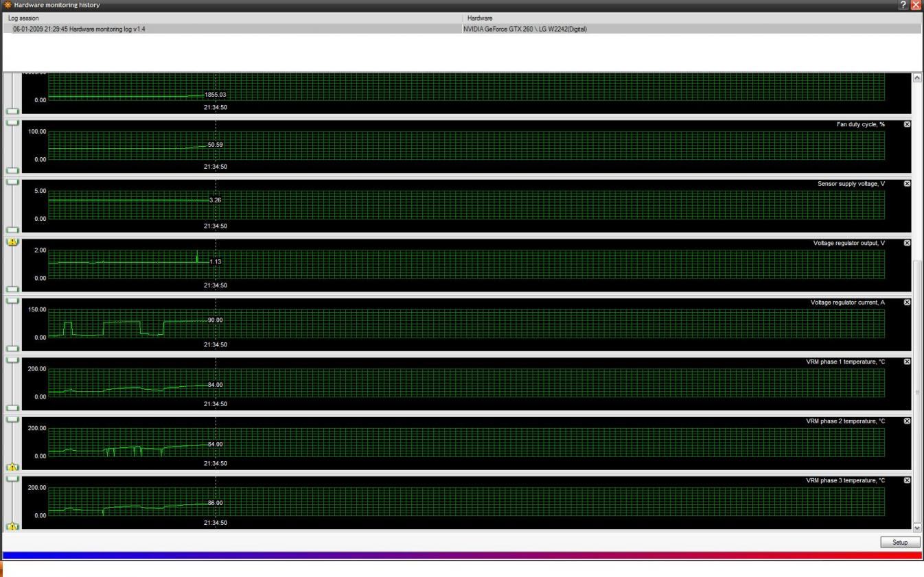Click the 5.00 axis label on sensor voltage graph
Screen dimensions: 924x577
40,191
